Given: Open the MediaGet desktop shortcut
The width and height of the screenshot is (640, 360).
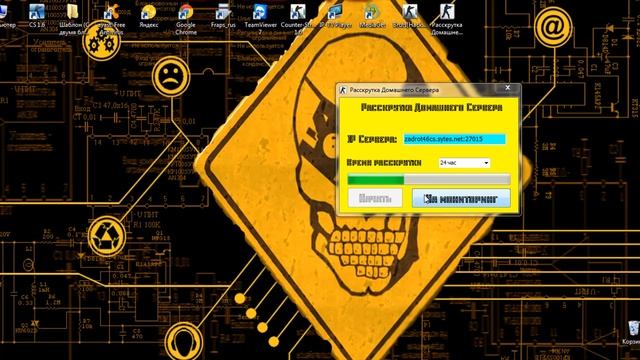Looking at the screenshot, I should click(x=372, y=16).
